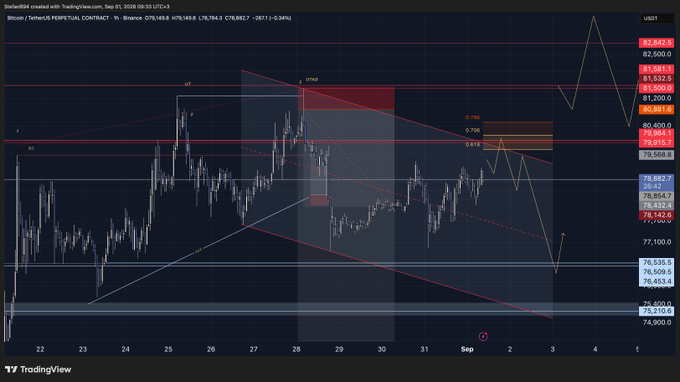Select the 79,984.1 red price label
The height and width of the screenshot is (382, 680).
656,133
